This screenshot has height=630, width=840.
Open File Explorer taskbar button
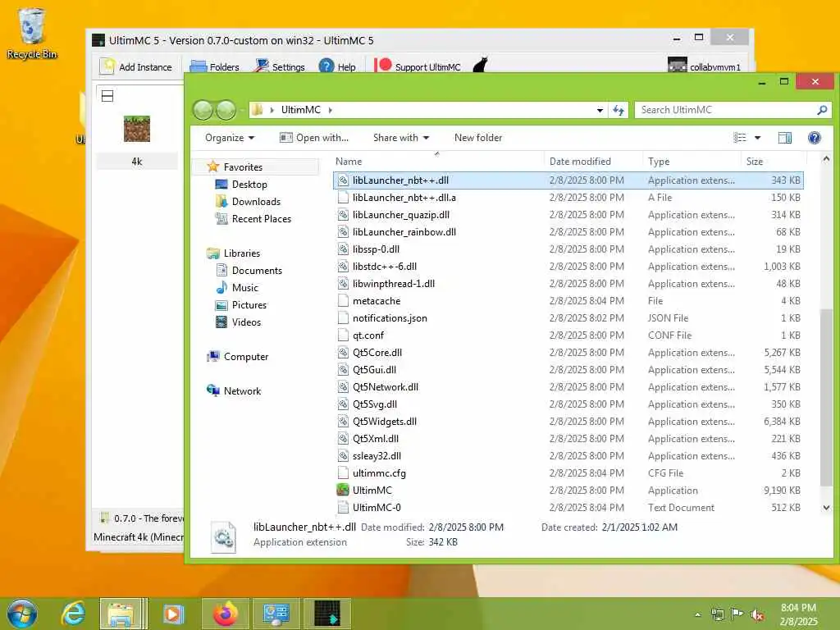point(121,614)
